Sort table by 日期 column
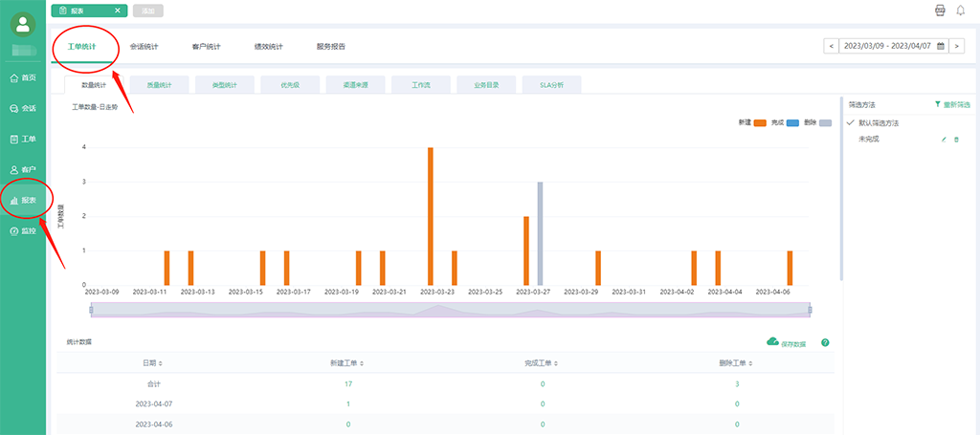Viewport: 980px width, 435px height. point(153,362)
